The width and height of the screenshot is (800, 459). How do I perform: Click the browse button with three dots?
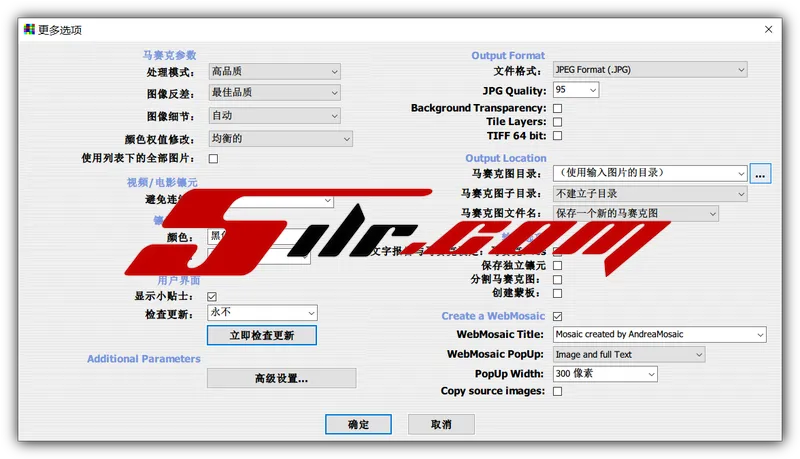click(760, 173)
